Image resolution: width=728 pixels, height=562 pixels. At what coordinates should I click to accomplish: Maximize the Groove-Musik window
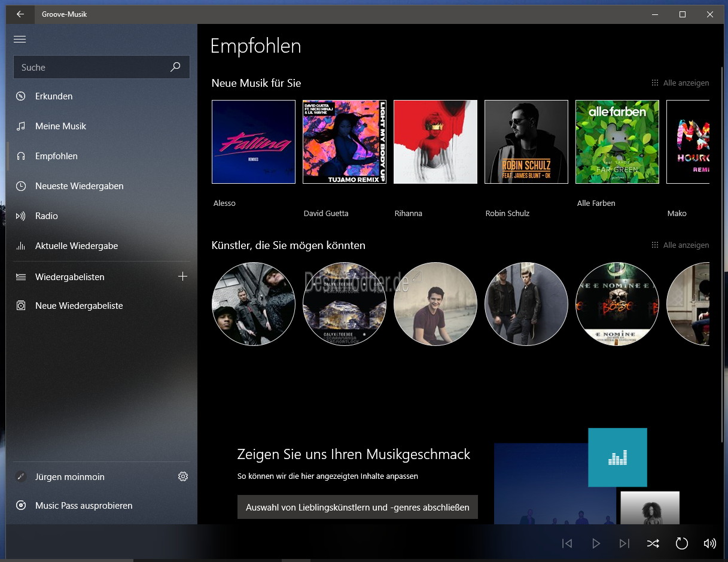(x=683, y=14)
